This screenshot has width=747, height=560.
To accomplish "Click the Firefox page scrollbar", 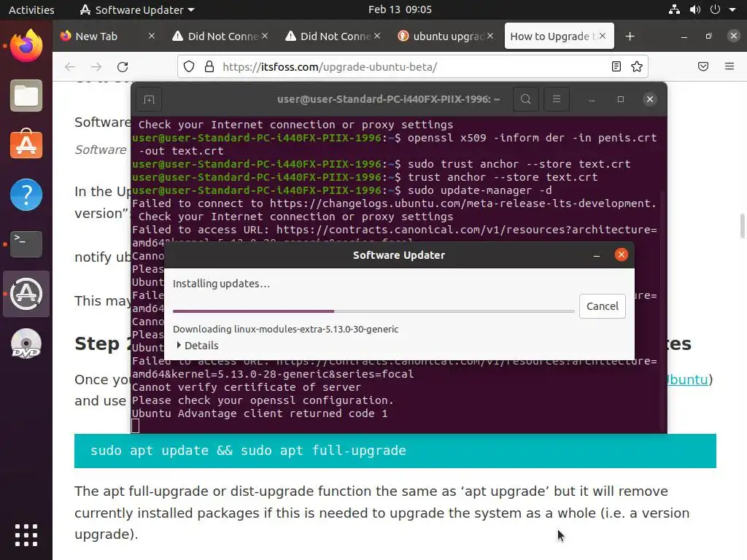I will pyautogui.click(x=742, y=226).
